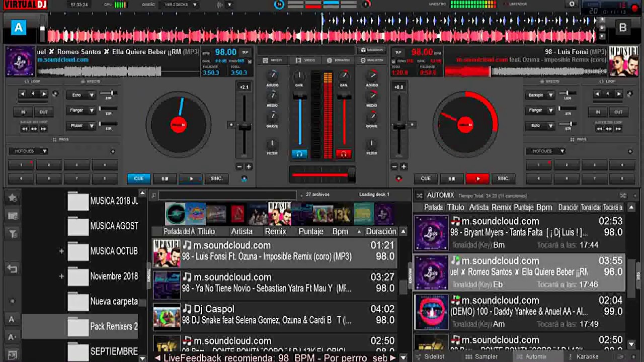This screenshot has height=362, width=644.
Task: Toggle key lock below deck A pitch slider
Action: pos(244,178)
